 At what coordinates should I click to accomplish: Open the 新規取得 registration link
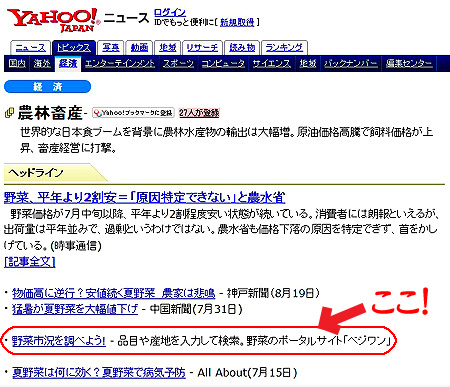point(237,22)
